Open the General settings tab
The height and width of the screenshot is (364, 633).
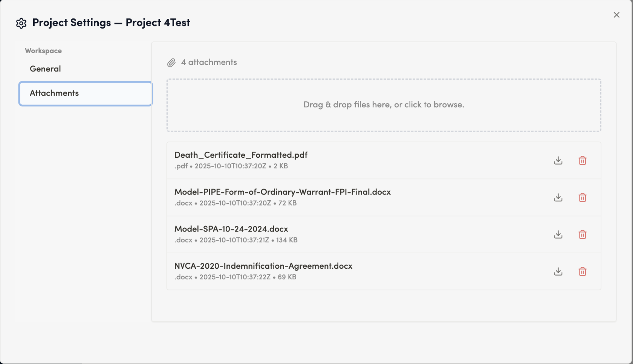tap(45, 69)
